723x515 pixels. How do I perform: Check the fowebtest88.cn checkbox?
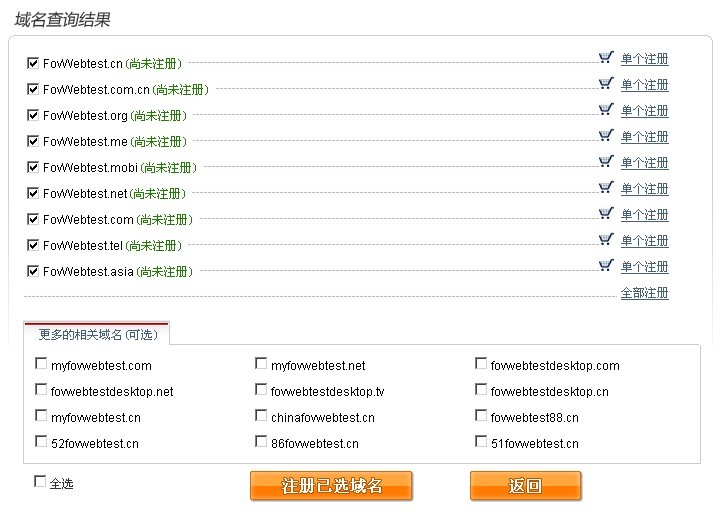(x=481, y=416)
